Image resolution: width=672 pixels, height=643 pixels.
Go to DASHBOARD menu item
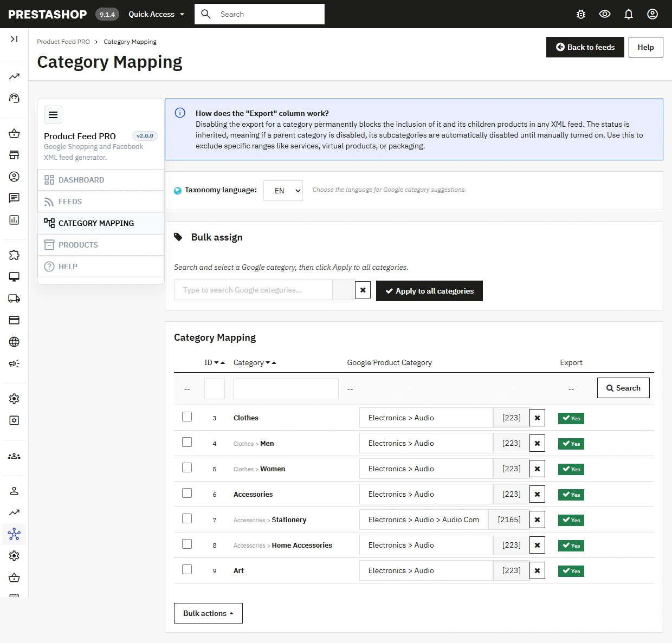pos(101,180)
